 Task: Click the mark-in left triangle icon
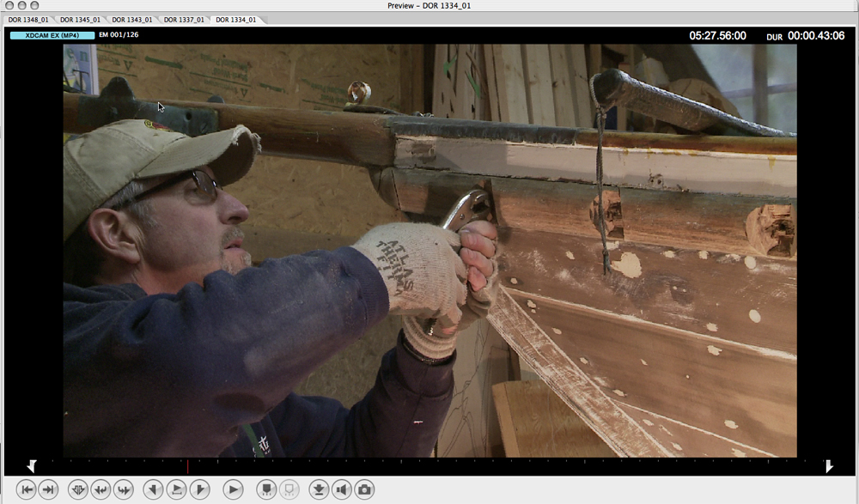pyautogui.click(x=154, y=489)
